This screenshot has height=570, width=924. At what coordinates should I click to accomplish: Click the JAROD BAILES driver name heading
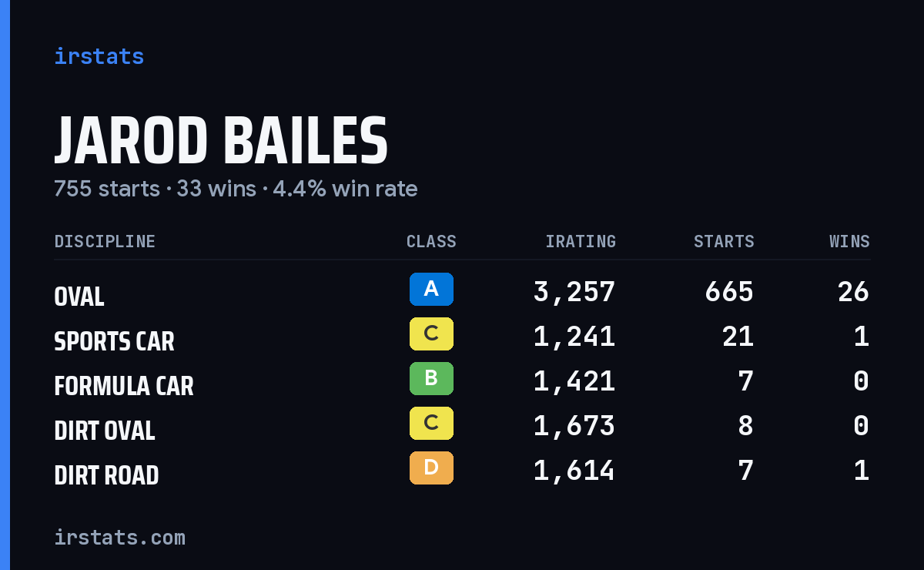coord(221,142)
